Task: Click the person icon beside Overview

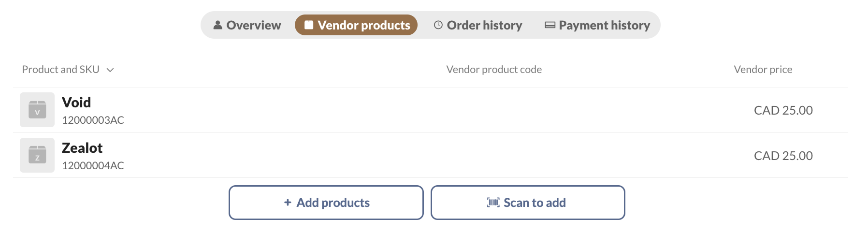Action: [x=217, y=25]
